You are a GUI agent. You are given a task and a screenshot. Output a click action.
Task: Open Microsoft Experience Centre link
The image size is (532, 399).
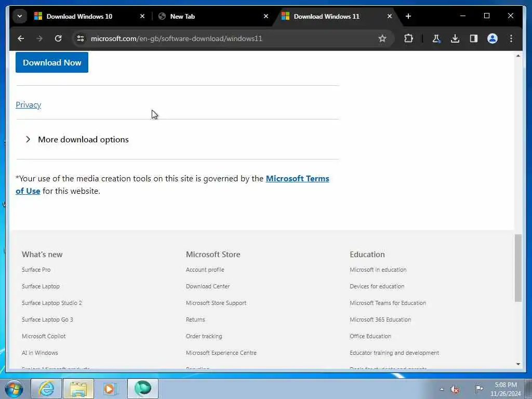pos(221,353)
